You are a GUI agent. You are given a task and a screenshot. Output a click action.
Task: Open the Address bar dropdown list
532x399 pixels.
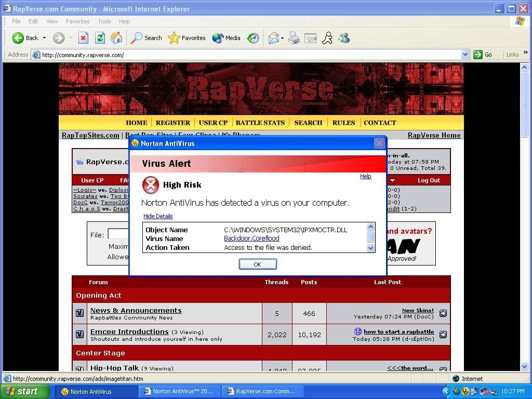pos(465,54)
